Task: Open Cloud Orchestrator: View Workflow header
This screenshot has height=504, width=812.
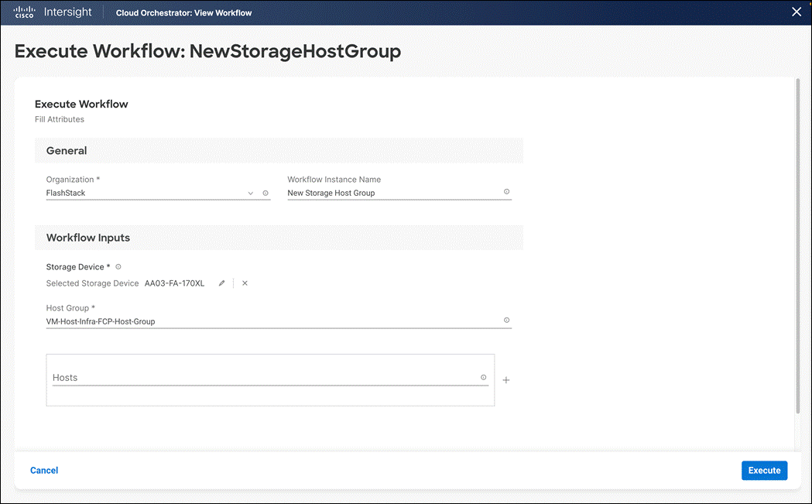Action: 183,12
